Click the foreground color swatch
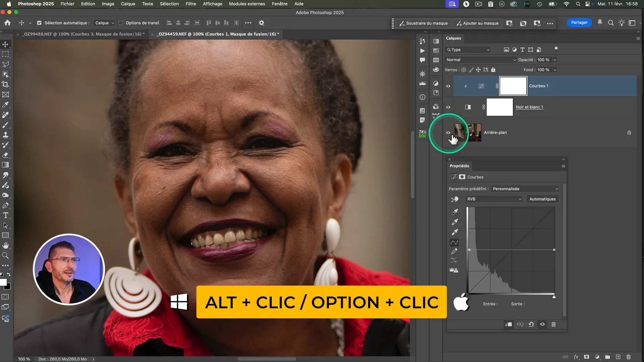 (x=3, y=283)
